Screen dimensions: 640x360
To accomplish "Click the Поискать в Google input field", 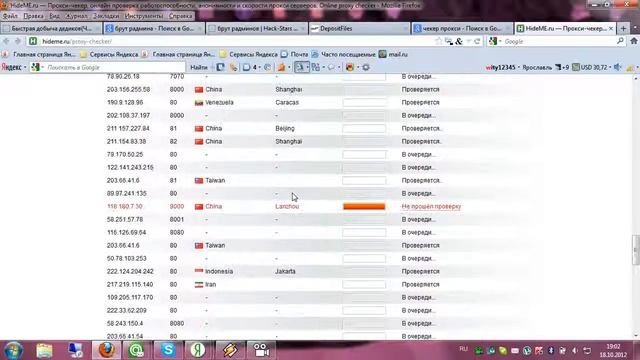I will point(114,67).
